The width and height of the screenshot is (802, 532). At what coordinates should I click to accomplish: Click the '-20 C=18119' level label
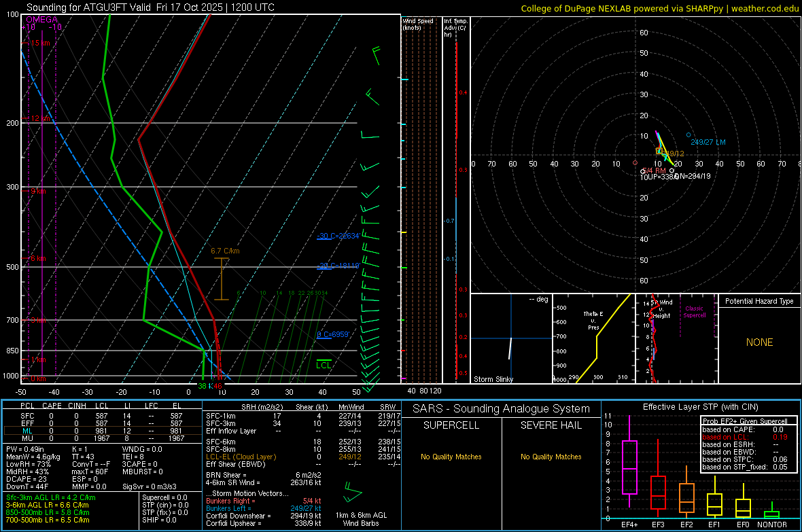pyautogui.click(x=338, y=266)
